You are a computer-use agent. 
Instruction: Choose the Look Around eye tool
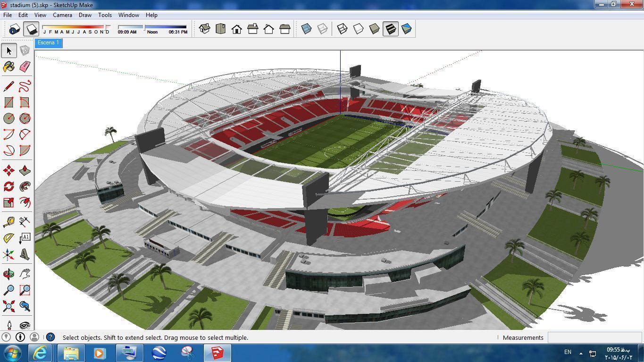tap(25, 325)
